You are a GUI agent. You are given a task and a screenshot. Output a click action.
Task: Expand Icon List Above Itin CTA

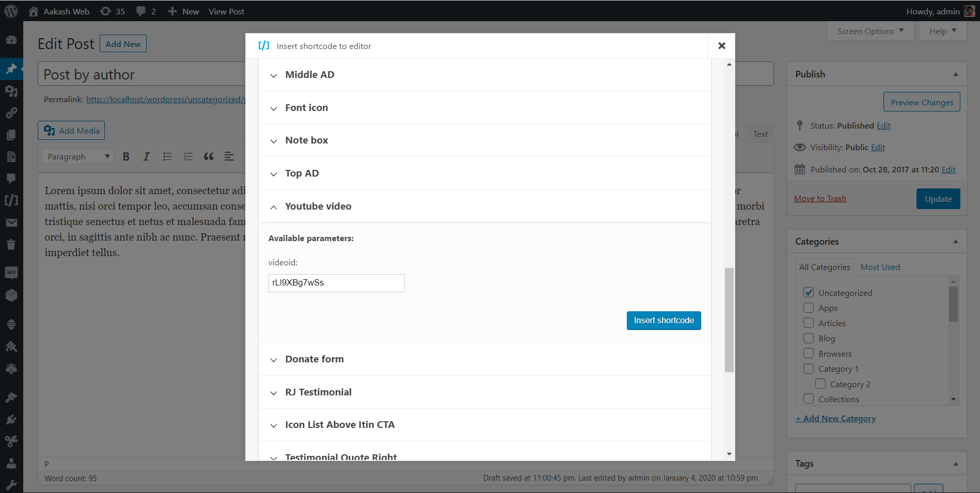[484, 425]
